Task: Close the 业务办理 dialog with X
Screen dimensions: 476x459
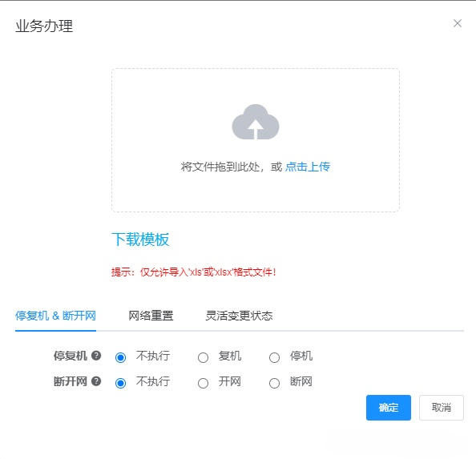Action: (x=458, y=23)
